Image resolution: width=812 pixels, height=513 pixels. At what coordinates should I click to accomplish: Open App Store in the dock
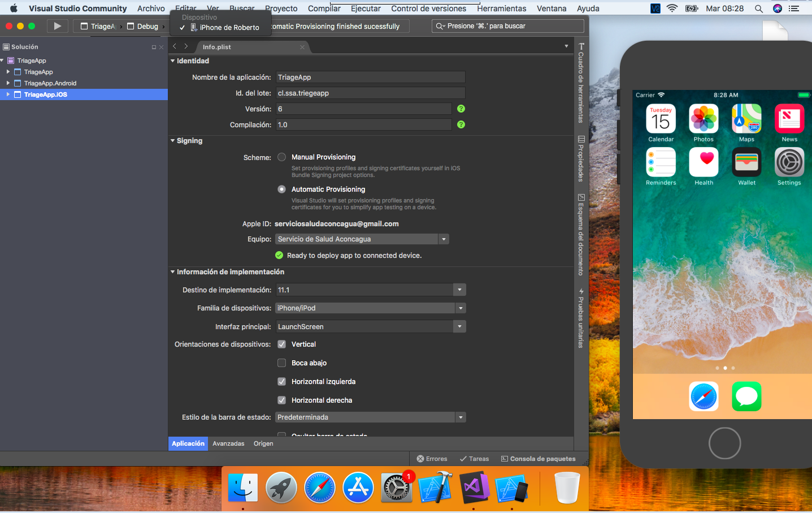[358, 488]
